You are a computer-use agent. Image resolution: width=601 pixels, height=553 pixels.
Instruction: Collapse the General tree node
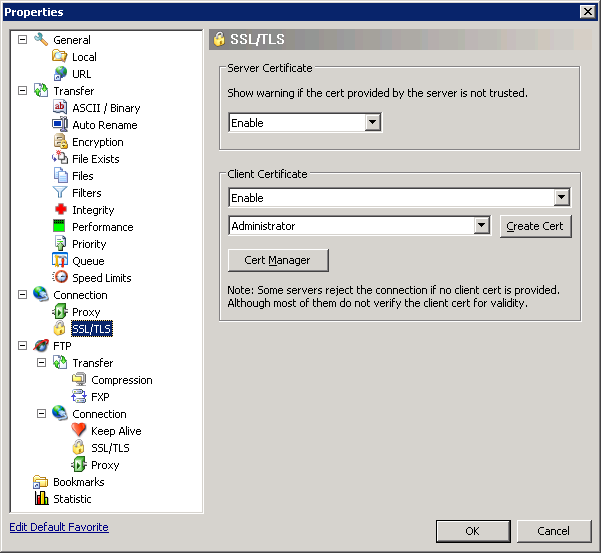(23, 40)
